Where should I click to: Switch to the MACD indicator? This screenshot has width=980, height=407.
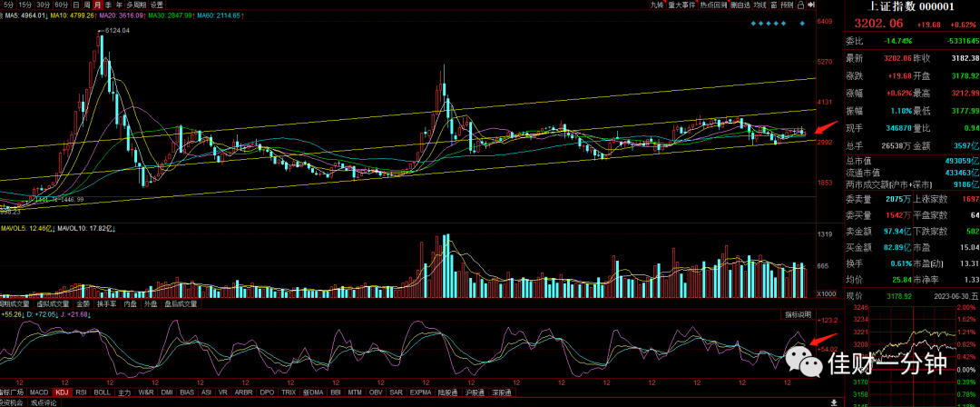[39, 392]
